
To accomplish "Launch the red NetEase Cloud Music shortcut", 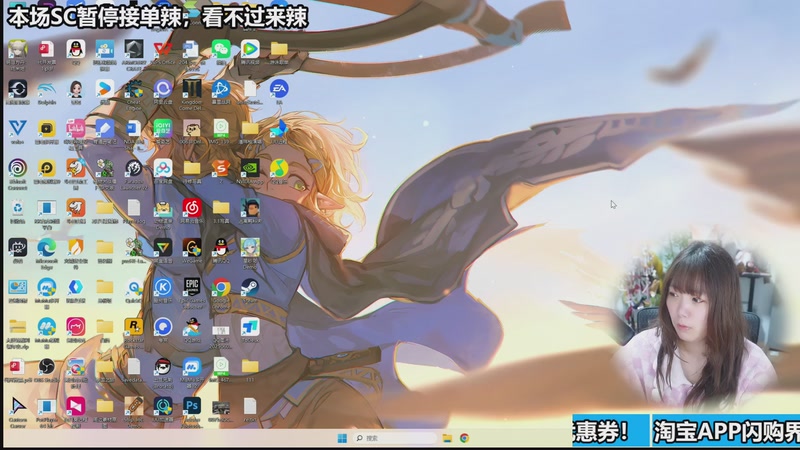I will point(192,208).
